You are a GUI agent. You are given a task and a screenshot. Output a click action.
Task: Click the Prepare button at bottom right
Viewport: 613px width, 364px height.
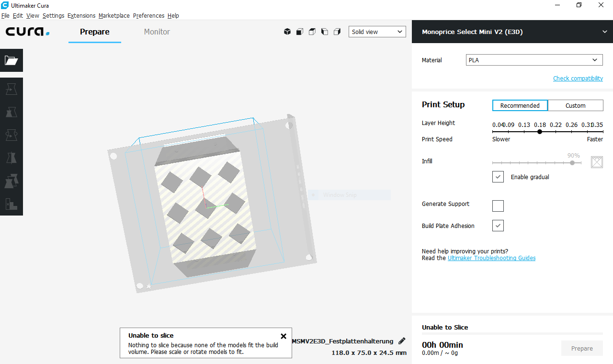point(582,348)
